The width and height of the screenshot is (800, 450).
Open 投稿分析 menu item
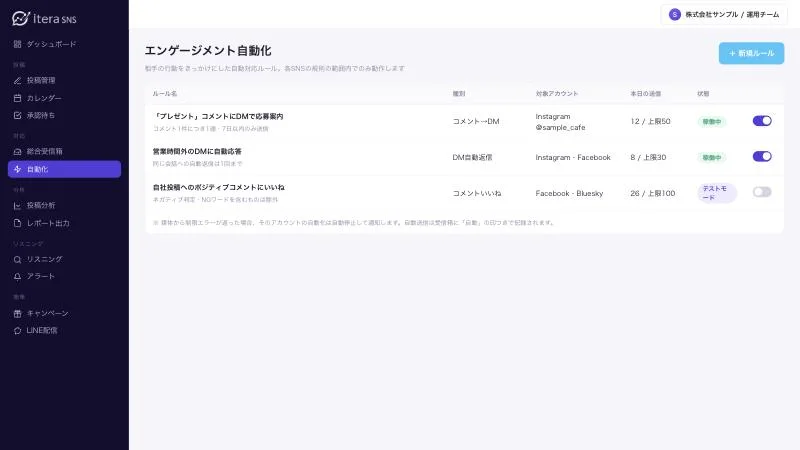[x=64, y=206]
